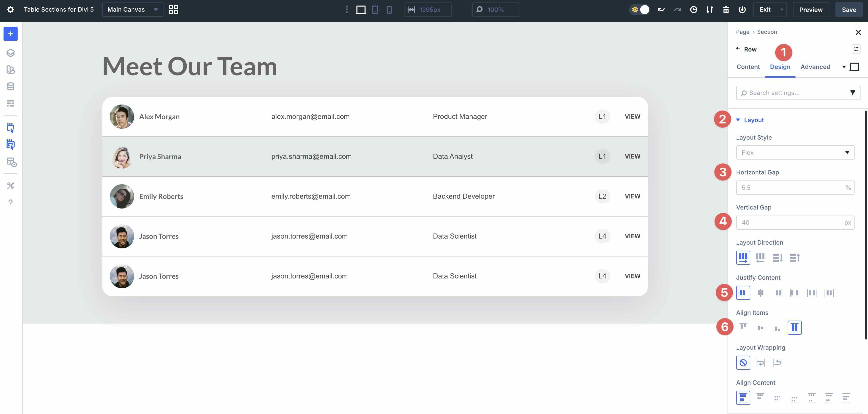Click VIEW on Alex Morgan's row
Viewport: 868px width, 414px height.
(x=632, y=116)
